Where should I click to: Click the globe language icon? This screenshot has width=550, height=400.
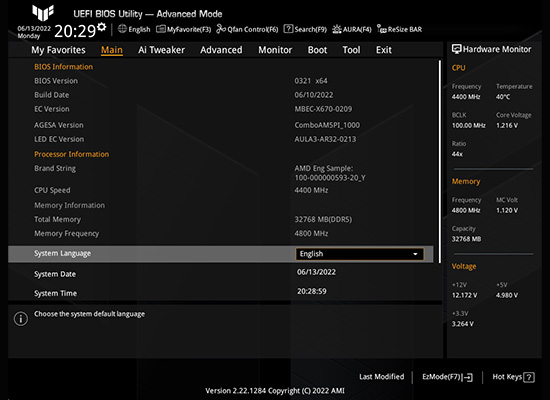coord(122,29)
